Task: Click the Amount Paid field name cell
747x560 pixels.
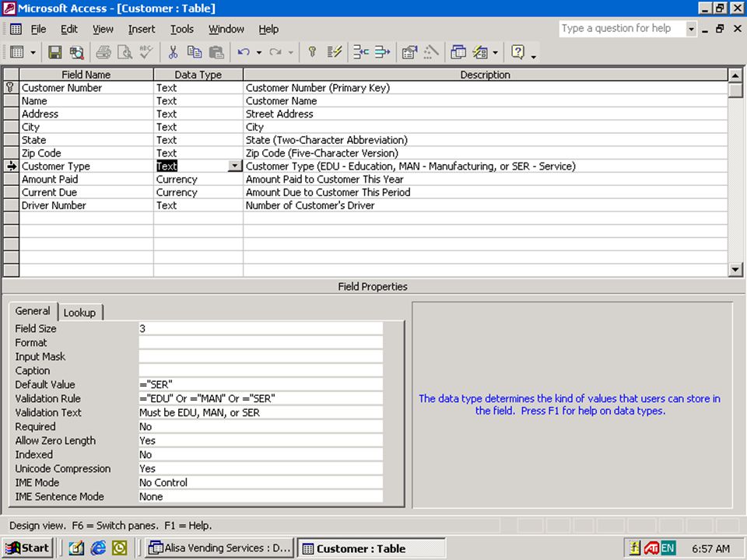Action: [x=86, y=179]
